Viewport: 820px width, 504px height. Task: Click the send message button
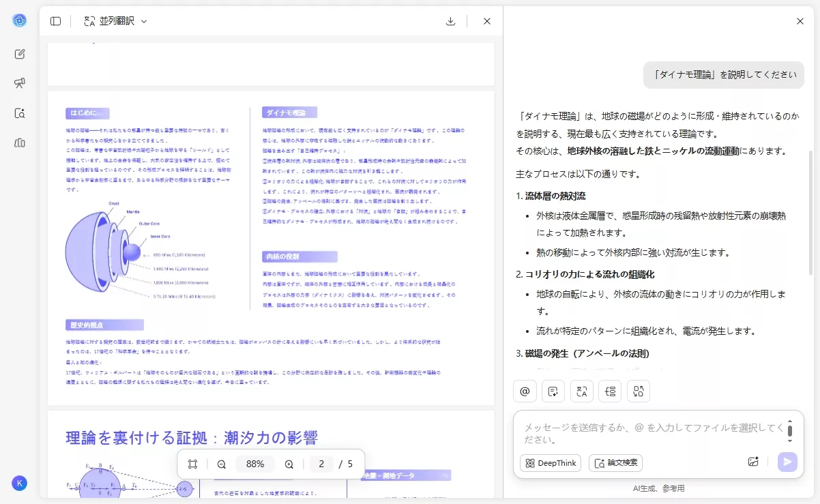click(x=787, y=462)
